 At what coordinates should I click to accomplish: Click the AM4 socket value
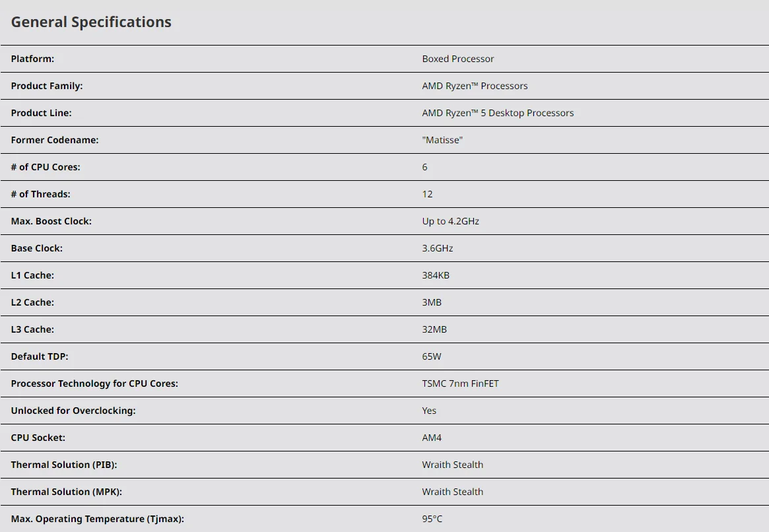coord(432,438)
